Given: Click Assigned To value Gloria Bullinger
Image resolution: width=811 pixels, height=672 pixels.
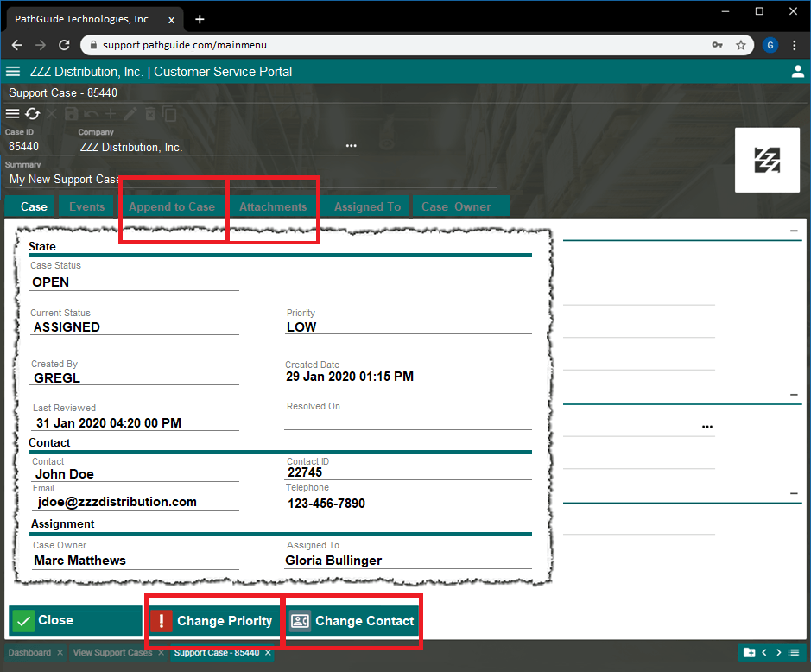Looking at the screenshot, I should pyautogui.click(x=333, y=561).
